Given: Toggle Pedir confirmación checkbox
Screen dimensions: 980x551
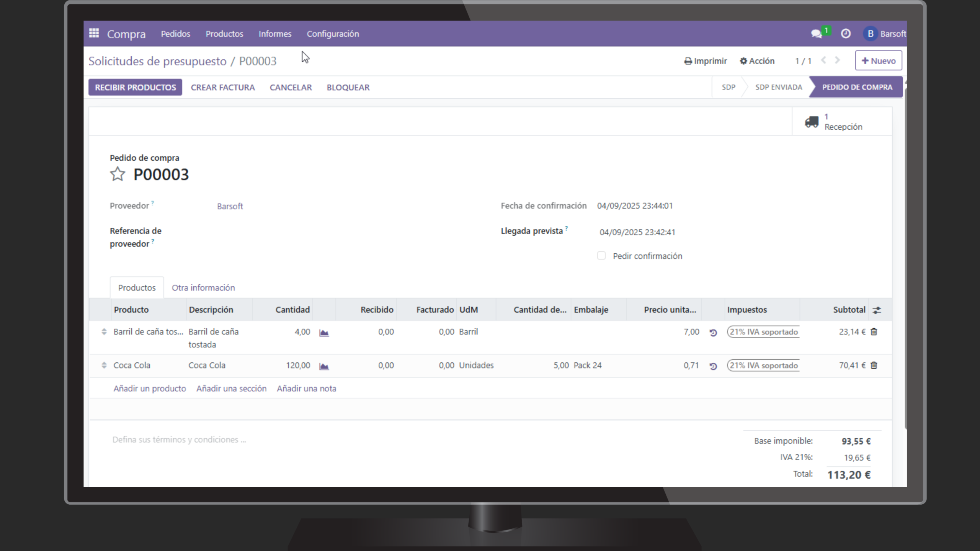Looking at the screenshot, I should click(x=601, y=256).
